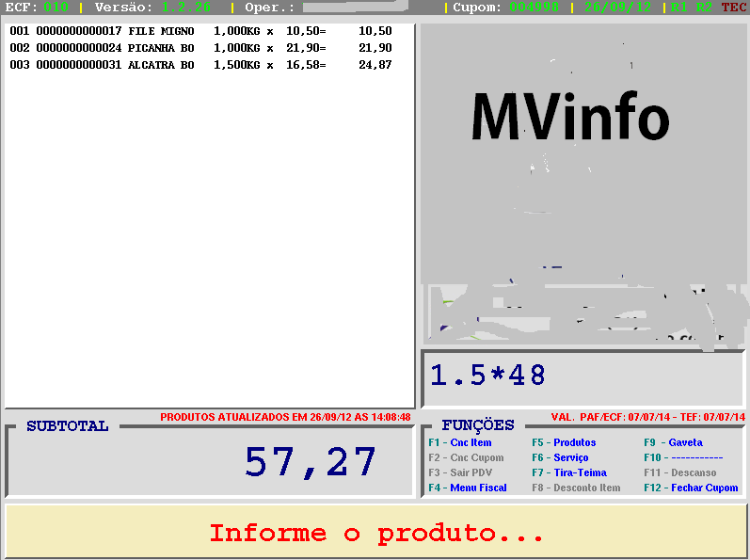This screenshot has width=750, height=560.
Task: Click the TEC status indicator
Action: (734, 8)
